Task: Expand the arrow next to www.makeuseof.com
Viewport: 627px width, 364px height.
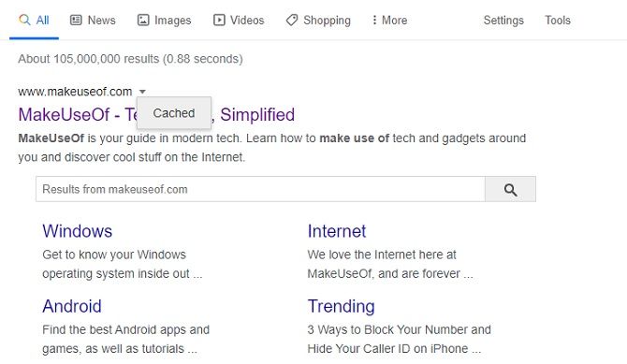Action: point(142,92)
